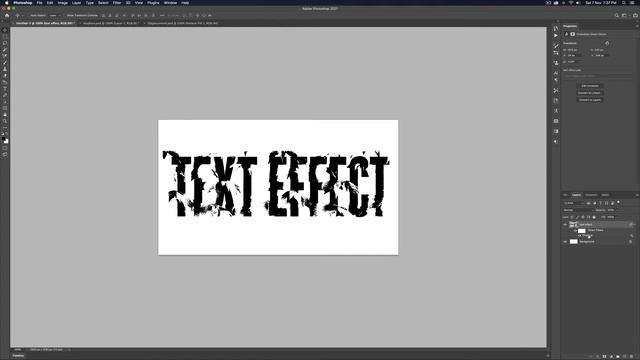
Task: Open the Layers panel menu
Action: tap(637, 195)
